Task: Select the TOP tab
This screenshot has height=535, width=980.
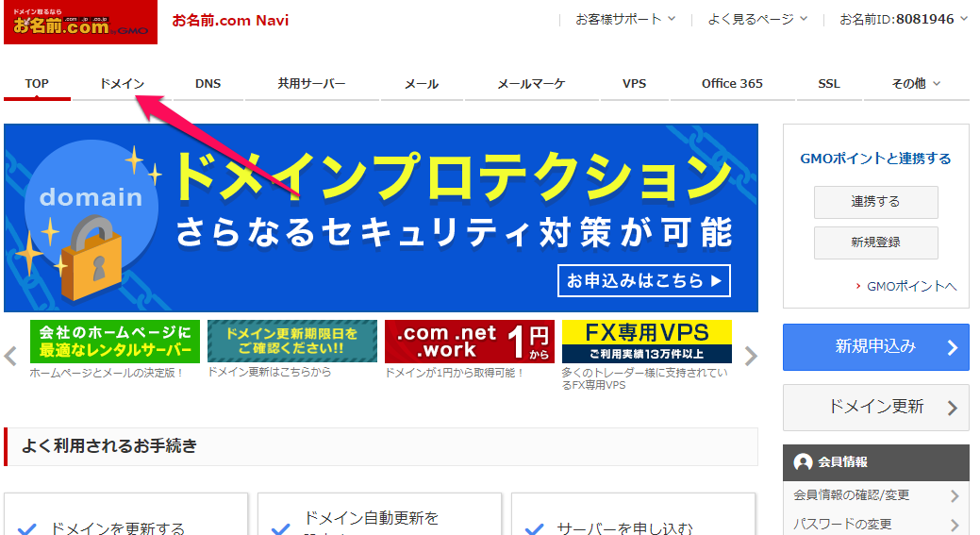Action: coord(37,84)
